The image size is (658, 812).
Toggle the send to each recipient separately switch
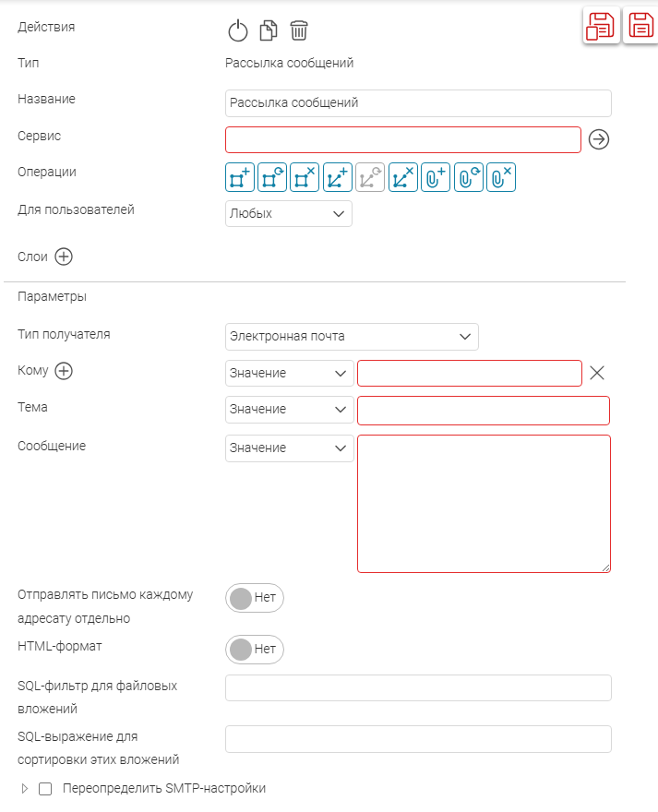255,598
